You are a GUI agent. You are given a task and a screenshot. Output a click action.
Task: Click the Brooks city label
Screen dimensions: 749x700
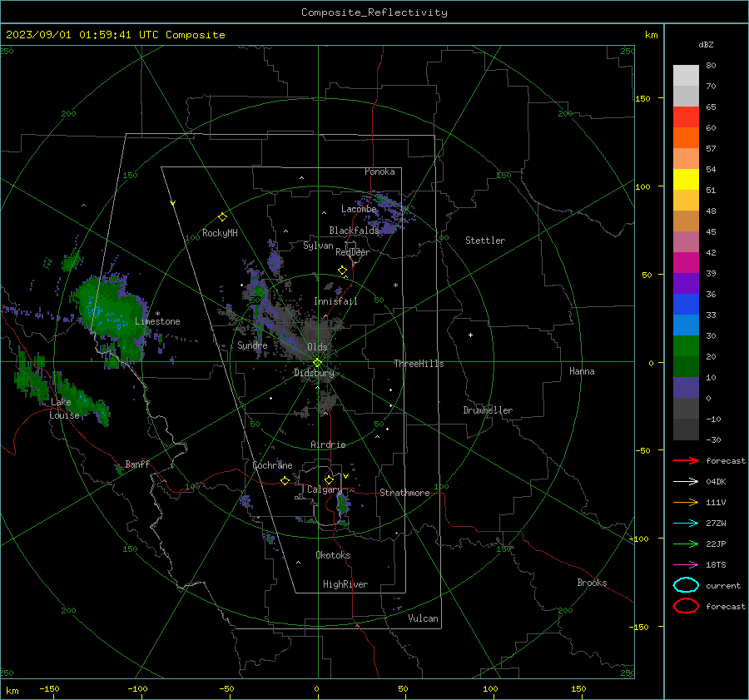pos(592,583)
